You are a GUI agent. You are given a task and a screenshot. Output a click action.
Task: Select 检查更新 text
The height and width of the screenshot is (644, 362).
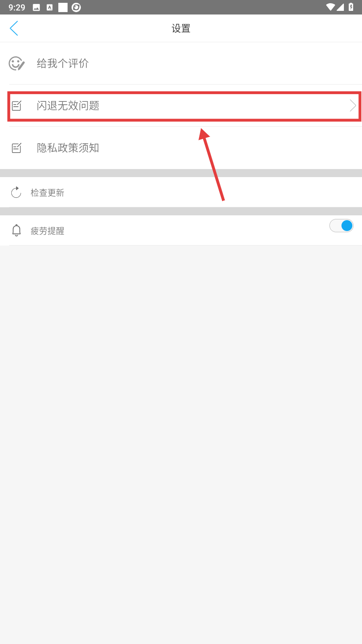47,193
